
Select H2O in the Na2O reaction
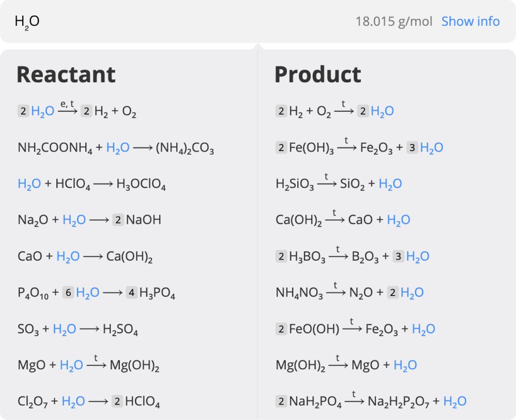coord(74,219)
